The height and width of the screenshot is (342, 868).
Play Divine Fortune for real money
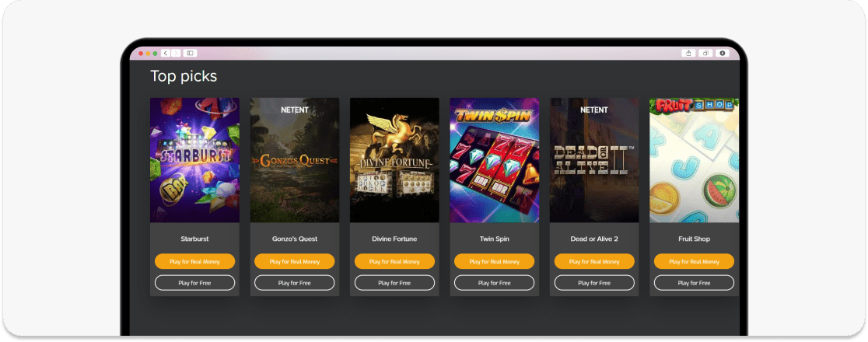[394, 262]
